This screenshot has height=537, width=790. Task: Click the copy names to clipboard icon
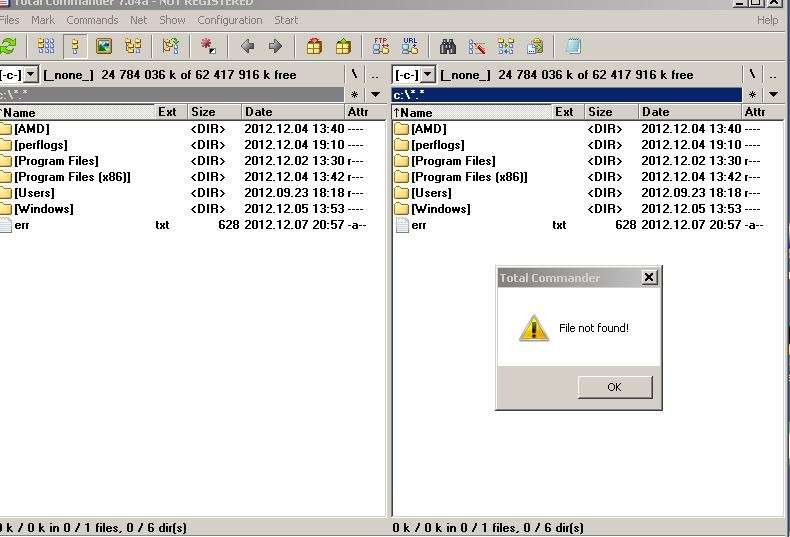[535, 47]
